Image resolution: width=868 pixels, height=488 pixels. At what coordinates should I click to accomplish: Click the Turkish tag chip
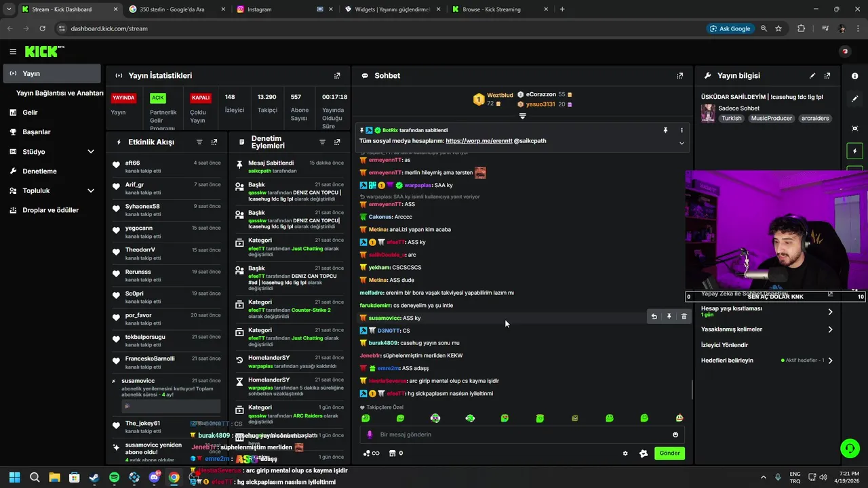731,118
